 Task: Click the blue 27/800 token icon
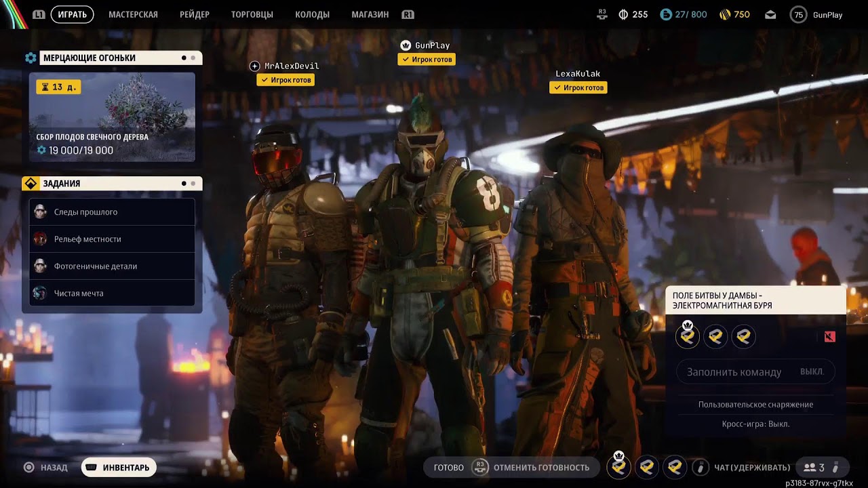click(666, 14)
